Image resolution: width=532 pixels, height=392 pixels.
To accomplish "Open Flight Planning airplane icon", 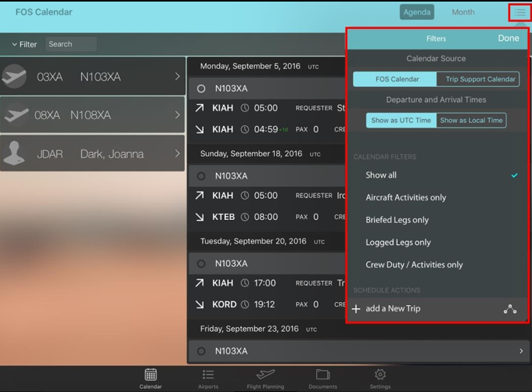I will point(265,376).
